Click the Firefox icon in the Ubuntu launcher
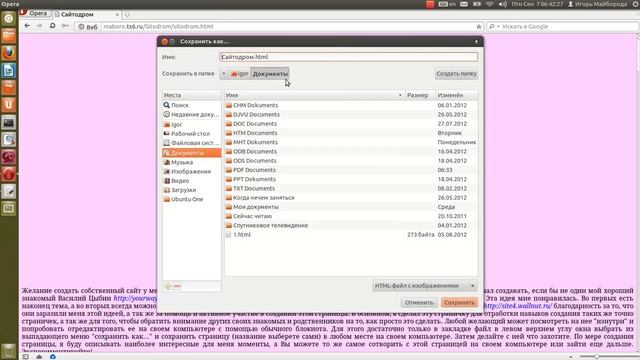The width and height of the screenshot is (640, 360). click(9, 53)
